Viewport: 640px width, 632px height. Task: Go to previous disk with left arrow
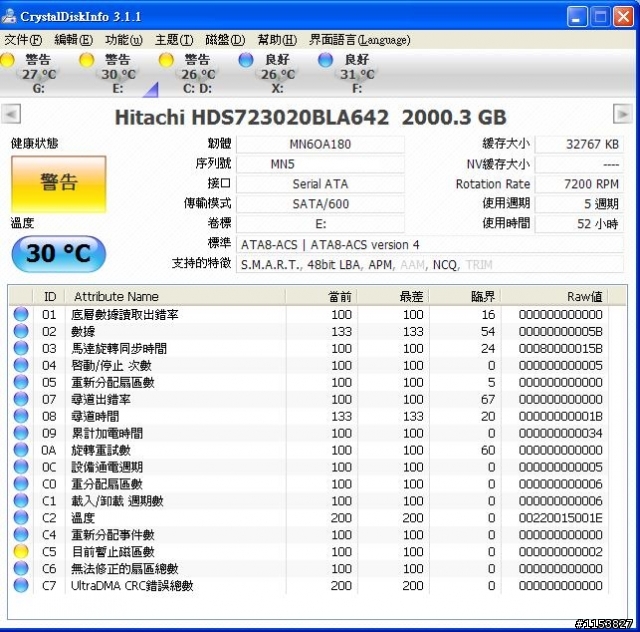[x=11, y=114]
